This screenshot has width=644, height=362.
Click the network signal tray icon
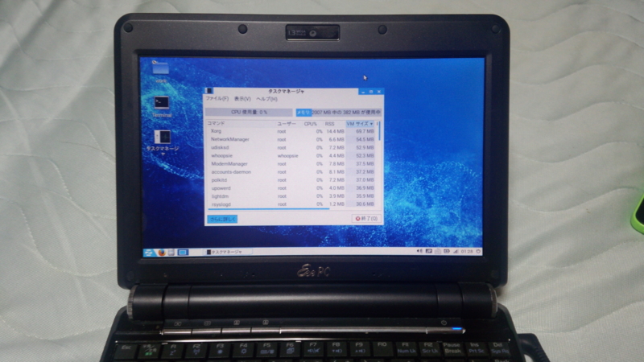(x=456, y=251)
